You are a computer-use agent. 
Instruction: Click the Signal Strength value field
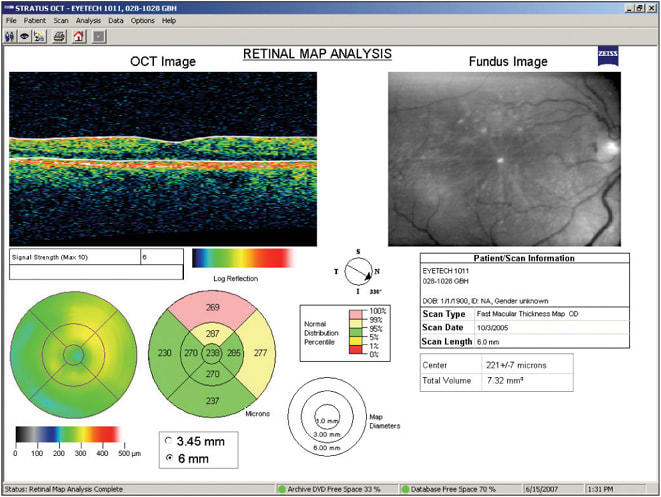(162, 257)
